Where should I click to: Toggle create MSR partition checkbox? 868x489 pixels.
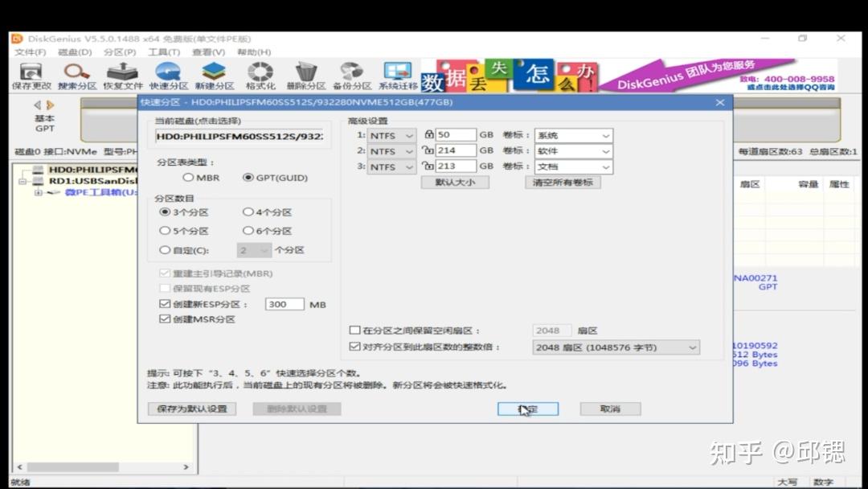(x=165, y=319)
